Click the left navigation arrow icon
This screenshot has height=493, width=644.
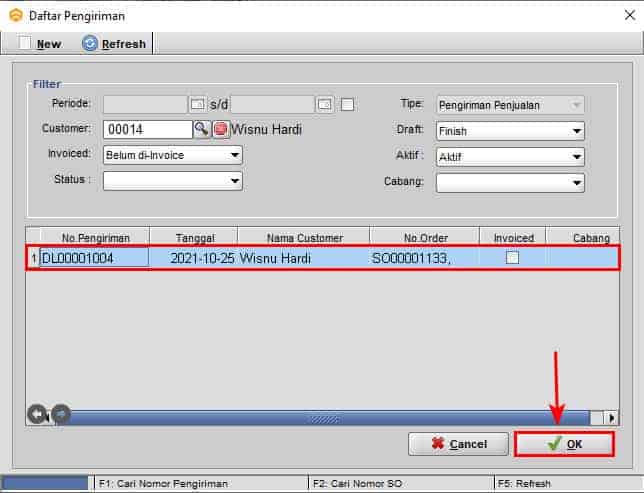pyautogui.click(x=38, y=414)
